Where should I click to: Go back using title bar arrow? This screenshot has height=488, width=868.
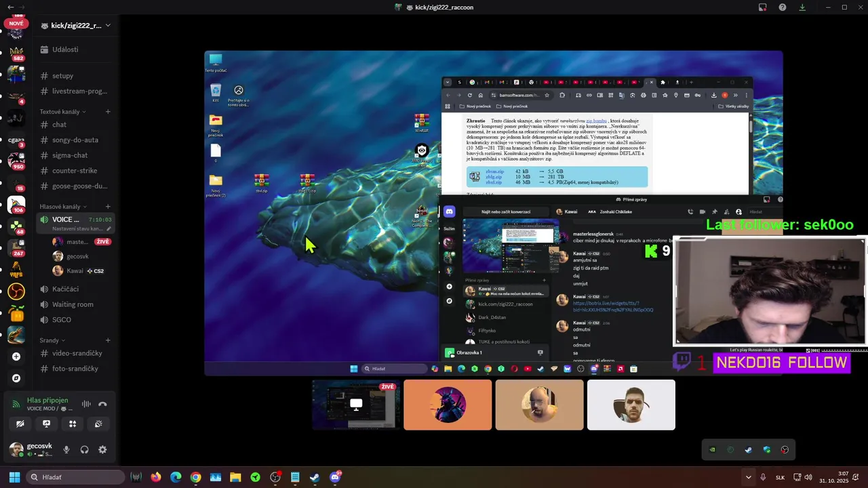pyautogui.click(x=10, y=7)
